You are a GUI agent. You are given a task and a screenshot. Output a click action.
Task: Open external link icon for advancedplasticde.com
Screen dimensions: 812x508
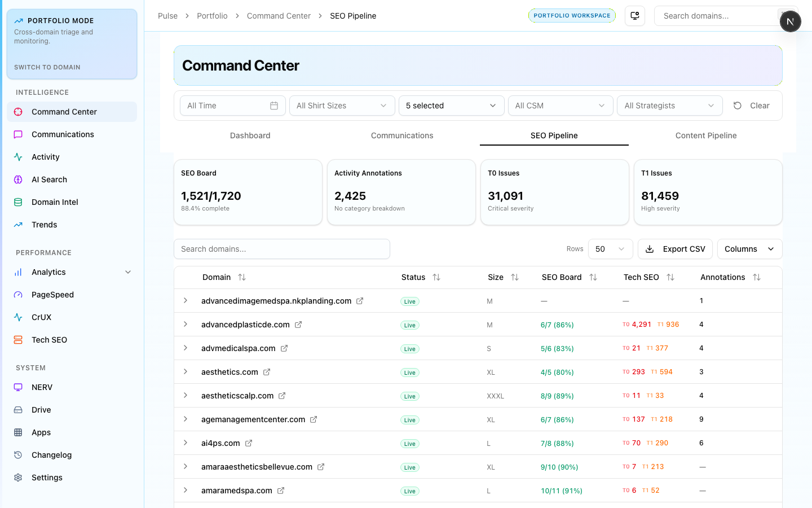298,325
